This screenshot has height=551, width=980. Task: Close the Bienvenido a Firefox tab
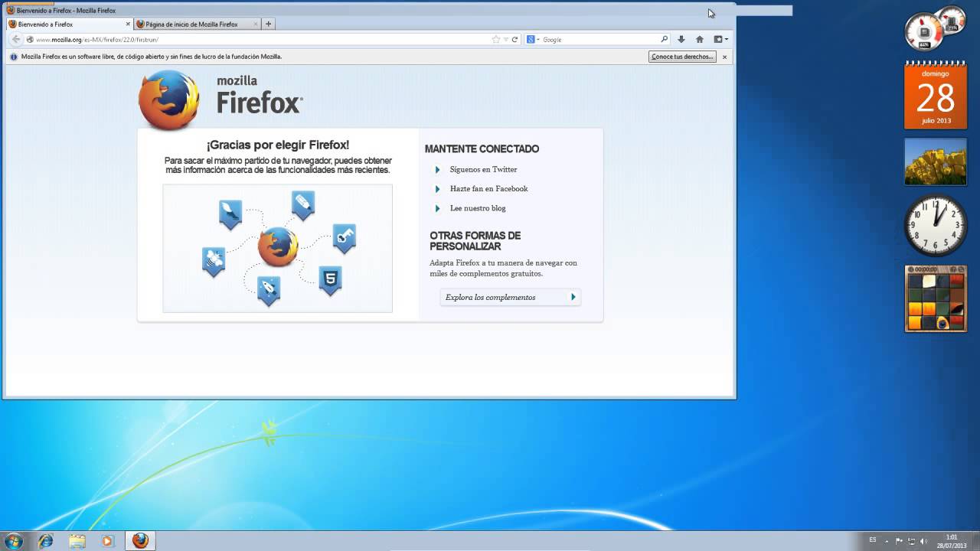point(128,24)
